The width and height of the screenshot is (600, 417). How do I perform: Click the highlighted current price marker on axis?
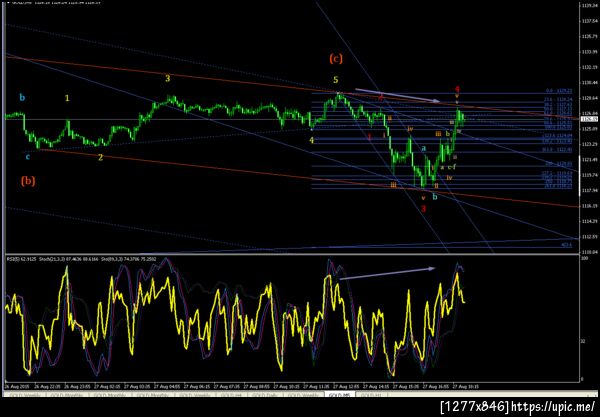coord(587,119)
